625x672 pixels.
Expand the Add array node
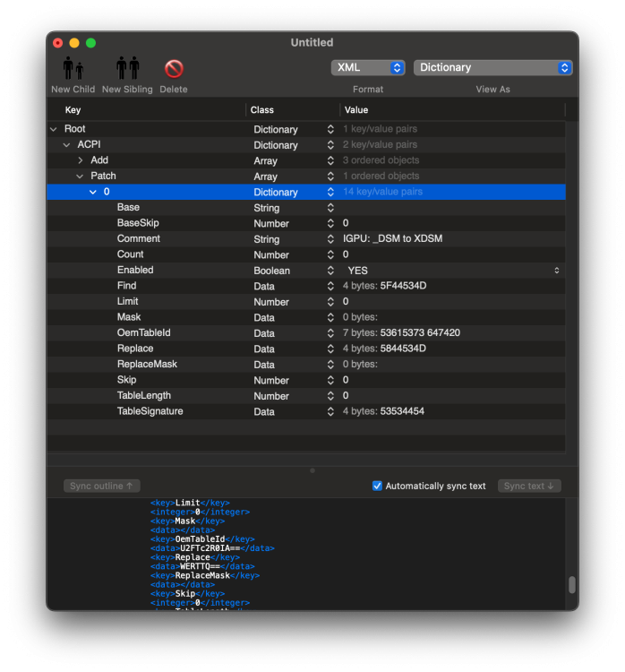point(80,160)
